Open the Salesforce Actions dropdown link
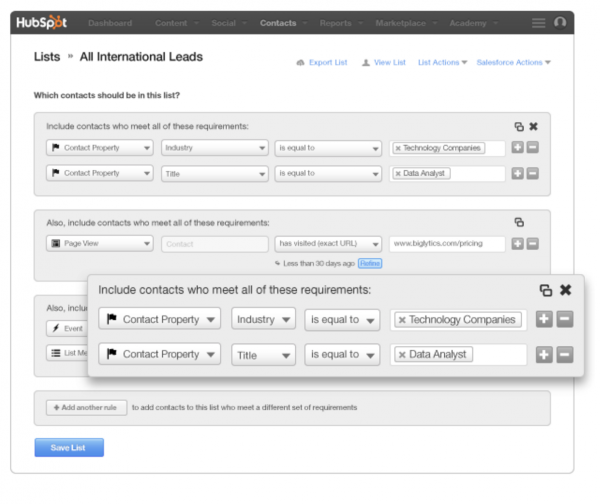This screenshot has height=504, width=600. coord(514,62)
